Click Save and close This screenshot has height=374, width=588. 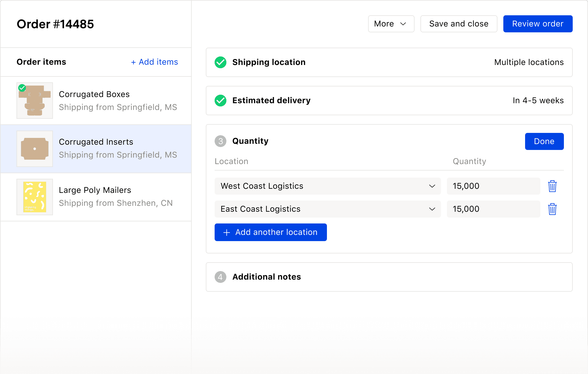coord(458,24)
